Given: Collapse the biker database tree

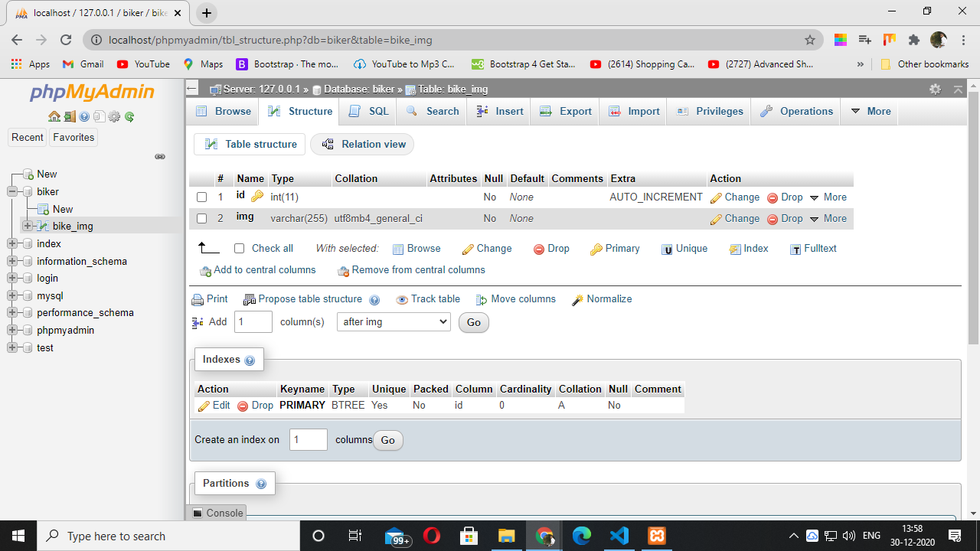Looking at the screenshot, I should point(12,191).
